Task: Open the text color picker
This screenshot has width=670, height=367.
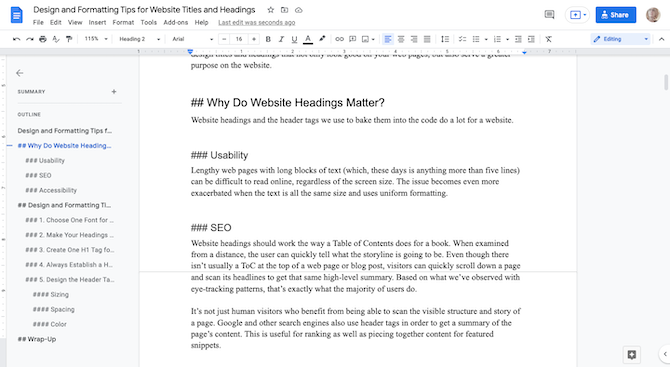Action: pyautogui.click(x=308, y=39)
